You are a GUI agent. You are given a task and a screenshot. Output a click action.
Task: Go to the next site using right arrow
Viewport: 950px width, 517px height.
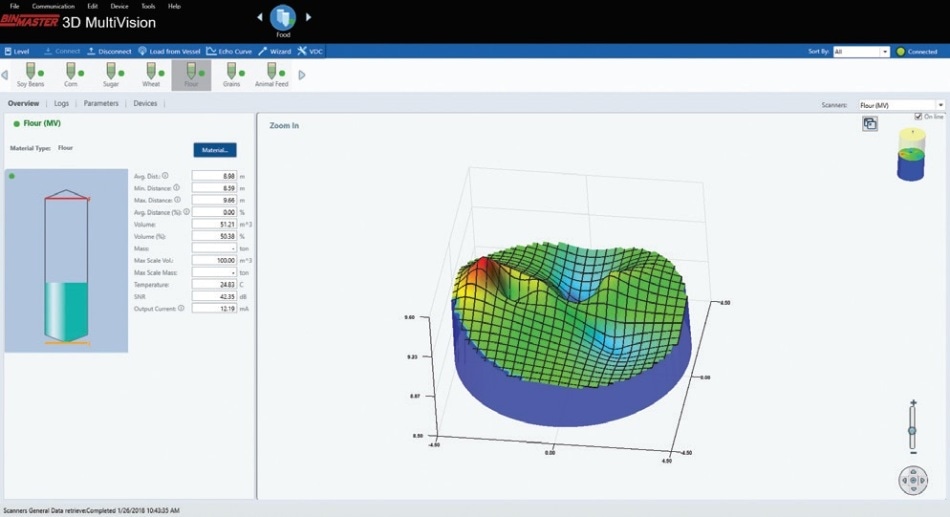click(x=308, y=17)
